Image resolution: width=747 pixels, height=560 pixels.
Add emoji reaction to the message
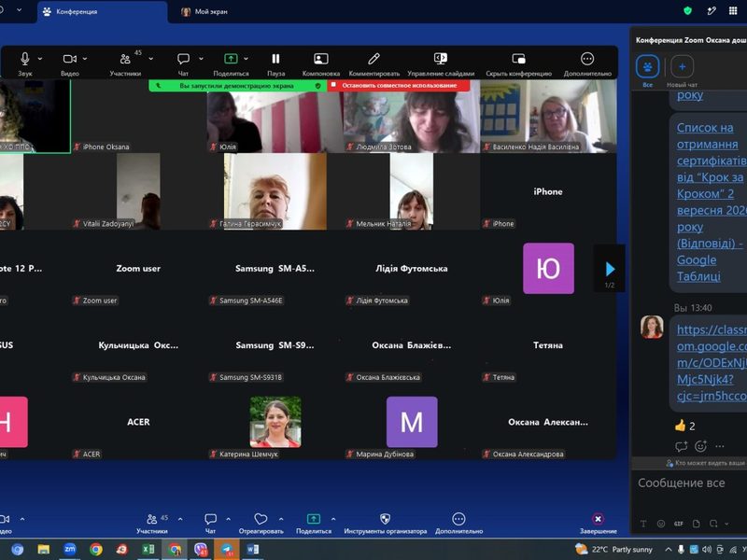700,446
